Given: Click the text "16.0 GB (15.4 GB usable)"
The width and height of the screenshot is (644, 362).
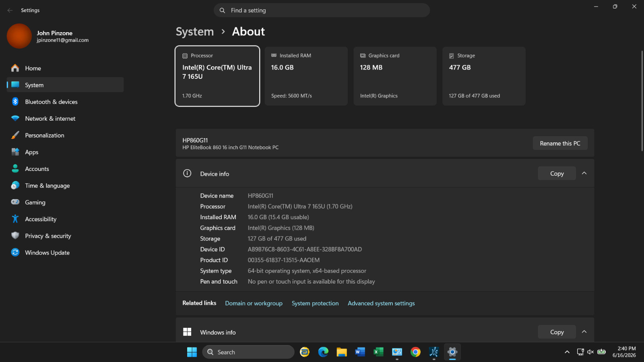Looking at the screenshot, I should [279, 217].
